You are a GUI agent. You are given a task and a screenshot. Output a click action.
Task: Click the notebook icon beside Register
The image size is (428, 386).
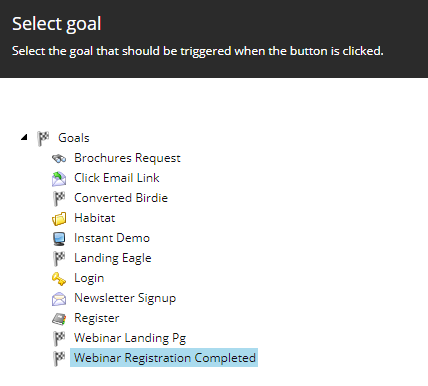[59, 319]
